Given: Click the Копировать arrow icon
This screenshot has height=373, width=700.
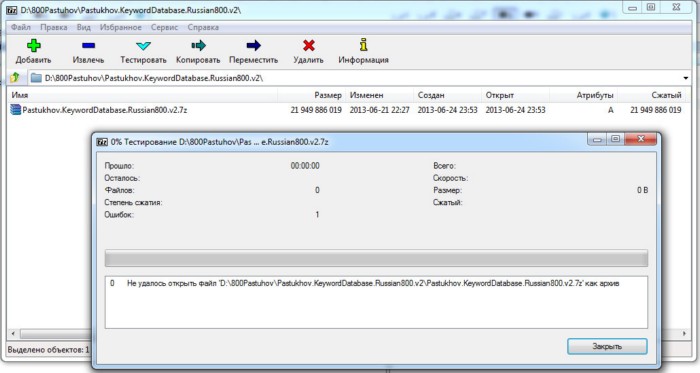Looking at the screenshot, I should [x=198, y=45].
